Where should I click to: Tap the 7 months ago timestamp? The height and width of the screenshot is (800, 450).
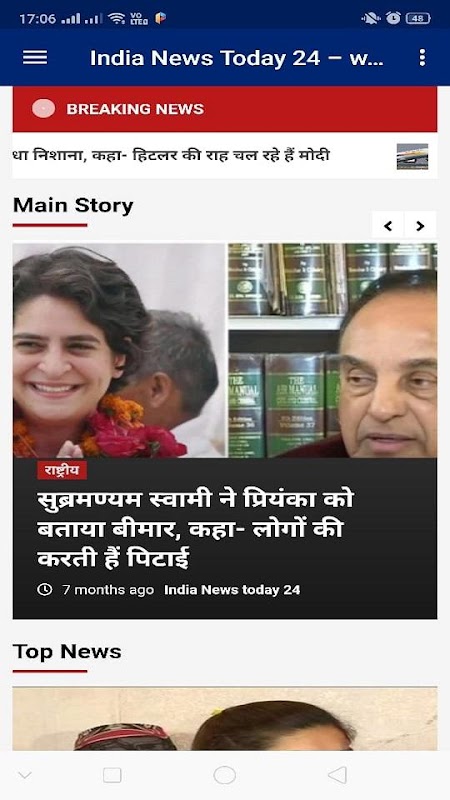coord(108,590)
